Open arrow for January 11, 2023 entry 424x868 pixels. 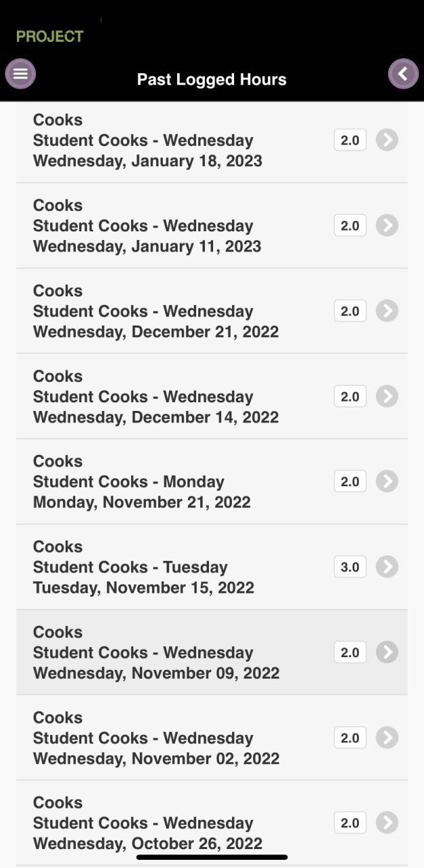point(387,226)
